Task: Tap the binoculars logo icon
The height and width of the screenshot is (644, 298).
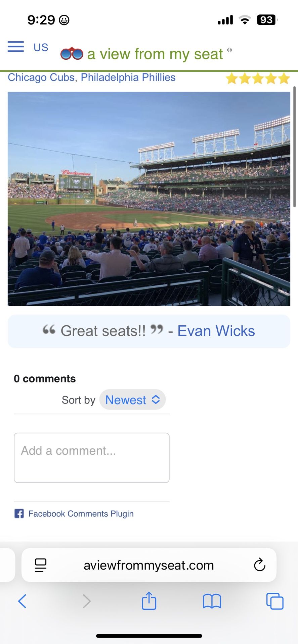Action: pos(72,54)
